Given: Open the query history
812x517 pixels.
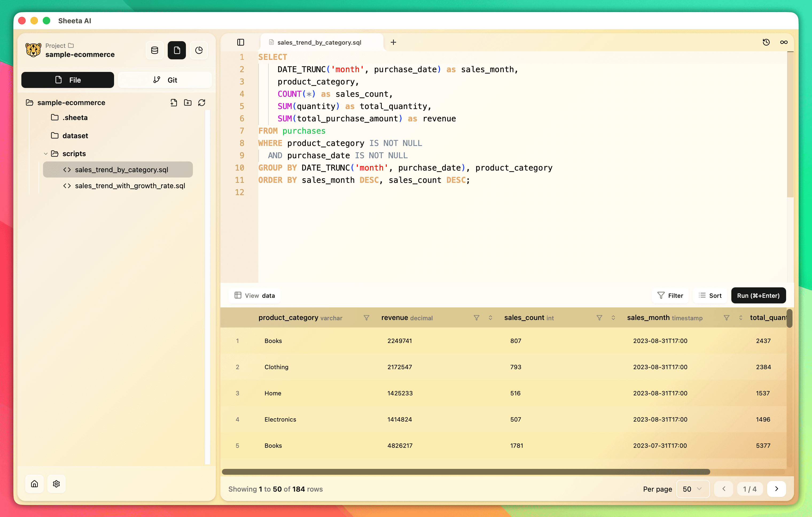Looking at the screenshot, I should 766,42.
